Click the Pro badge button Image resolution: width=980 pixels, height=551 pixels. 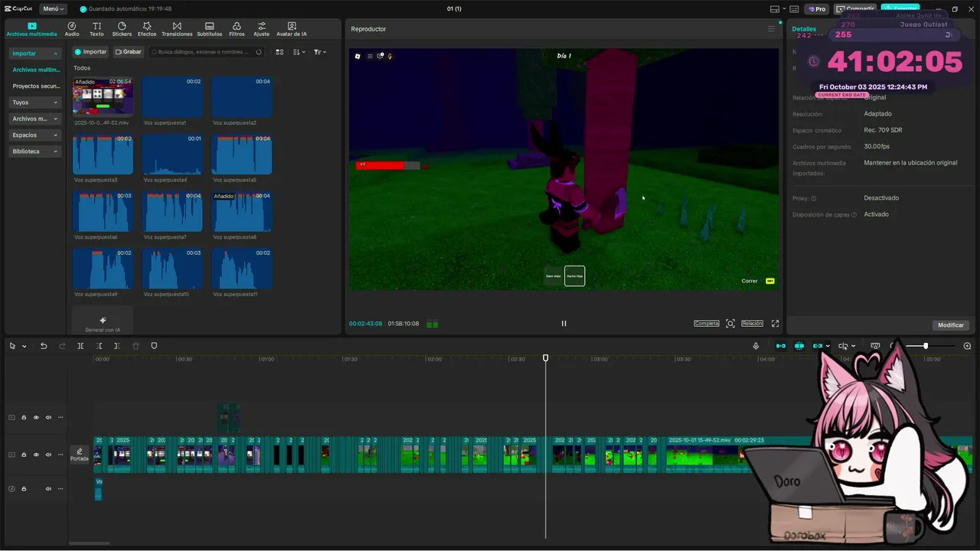coord(817,9)
